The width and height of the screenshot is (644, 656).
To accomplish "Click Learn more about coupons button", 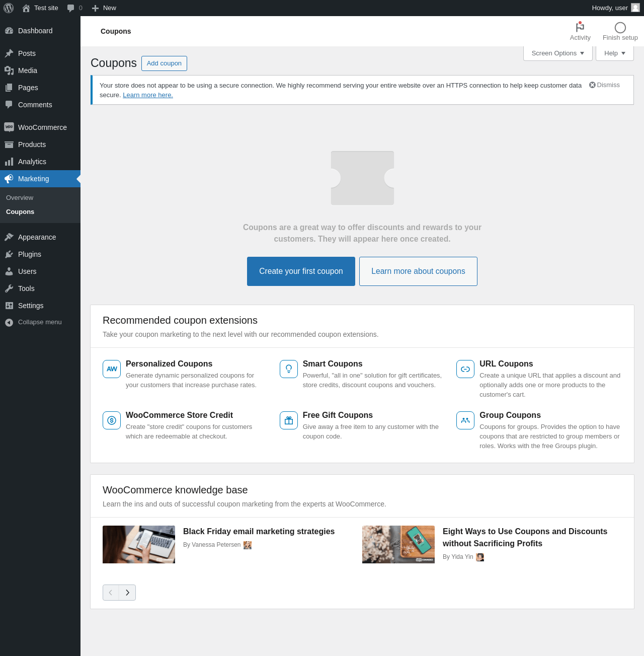I will [418, 271].
